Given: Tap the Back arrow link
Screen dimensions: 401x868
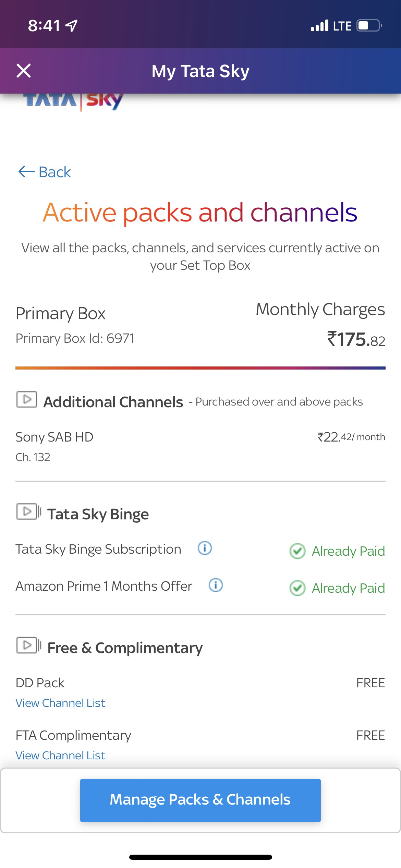Looking at the screenshot, I should pyautogui.click(x=45, y=172).
